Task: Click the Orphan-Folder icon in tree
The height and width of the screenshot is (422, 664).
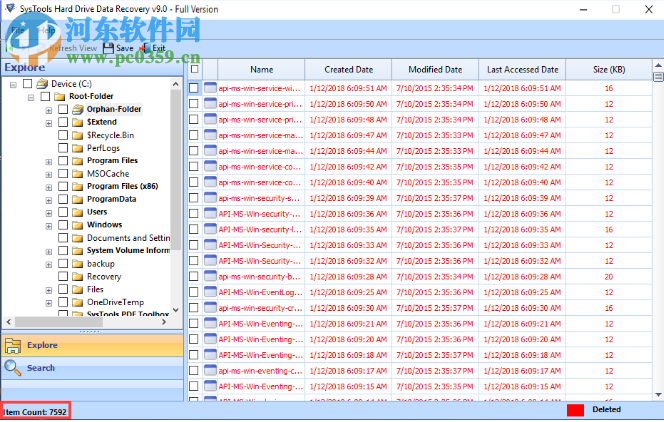Action: [77, 109]
